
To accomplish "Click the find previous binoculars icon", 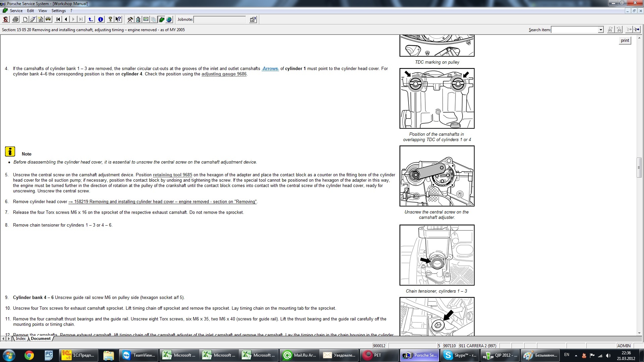I will coord(619,30).
